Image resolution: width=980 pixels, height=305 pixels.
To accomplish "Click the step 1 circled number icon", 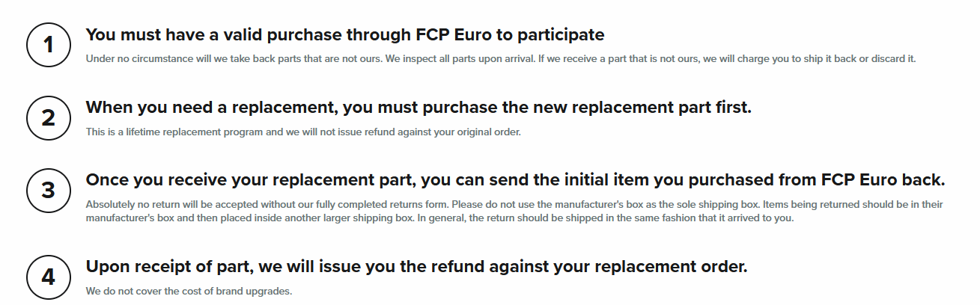I will [x=49, y=46].
